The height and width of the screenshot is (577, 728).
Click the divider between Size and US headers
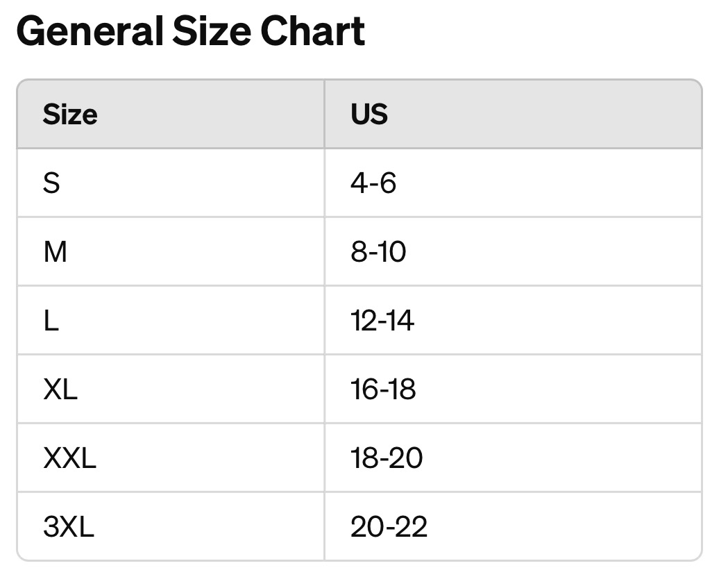pyautogui.click(x=324, y=114)
